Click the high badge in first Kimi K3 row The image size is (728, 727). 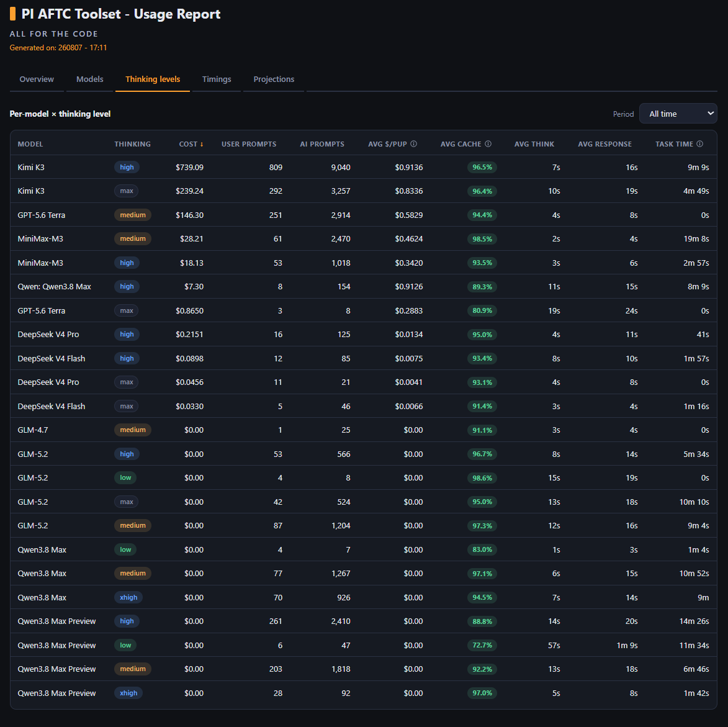[127, 167]
